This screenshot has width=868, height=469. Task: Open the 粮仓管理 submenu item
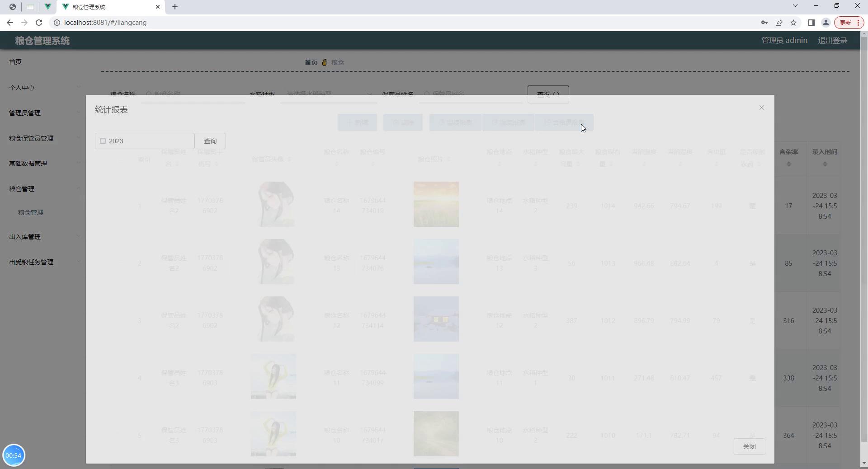(x=31, y=212)
